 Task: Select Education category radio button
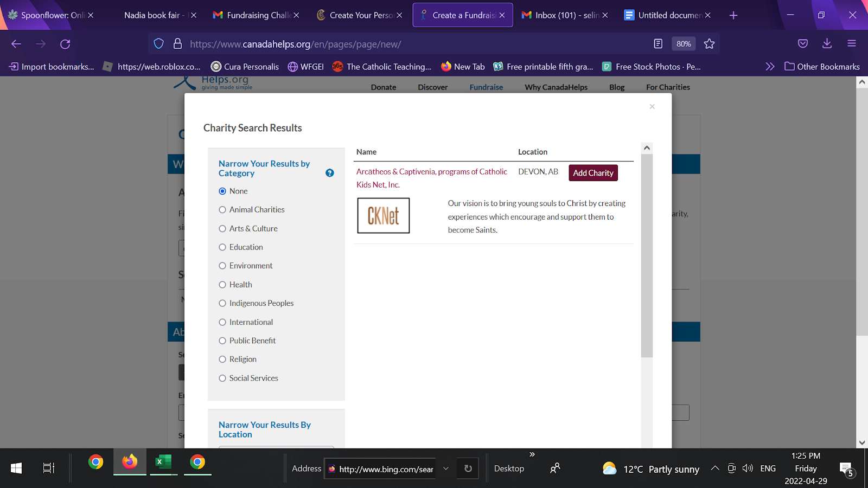pos(222,247)
